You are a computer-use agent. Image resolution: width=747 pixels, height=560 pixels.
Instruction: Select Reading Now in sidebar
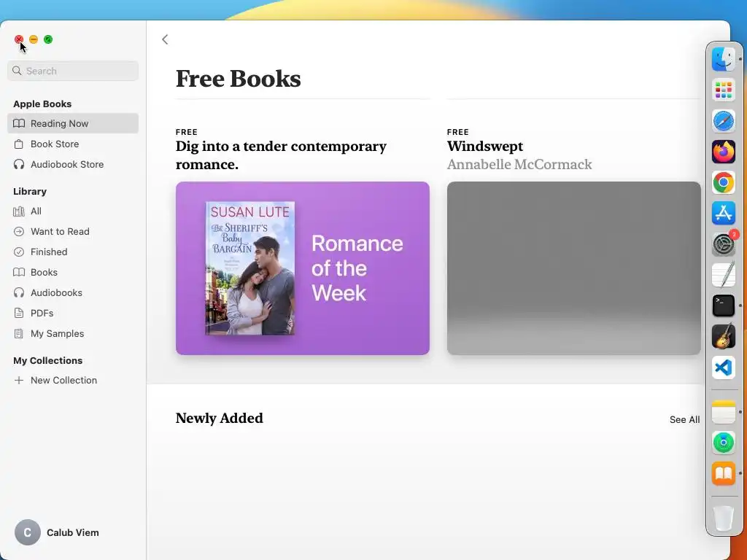pyautogui.click(x=73, y=123)
